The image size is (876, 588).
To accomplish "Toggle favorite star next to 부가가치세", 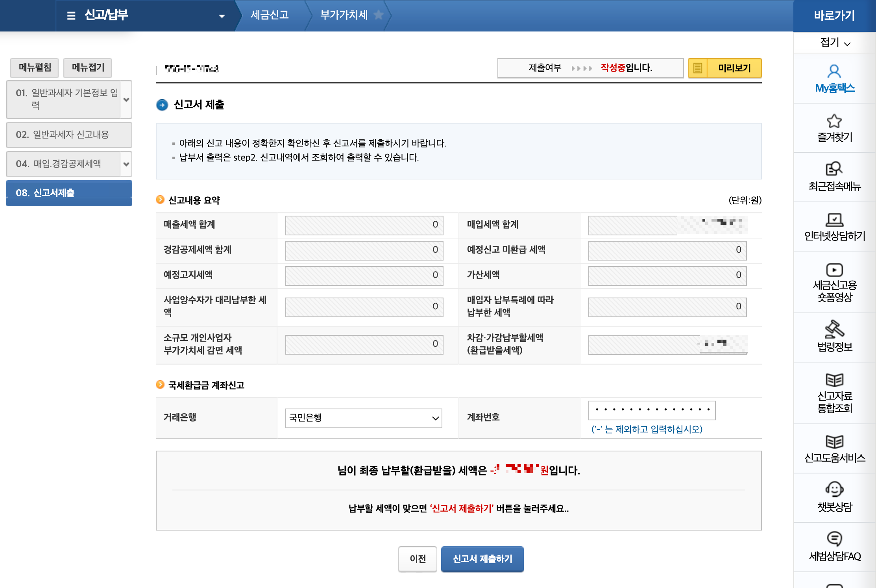I will click(x=379, y=15).
